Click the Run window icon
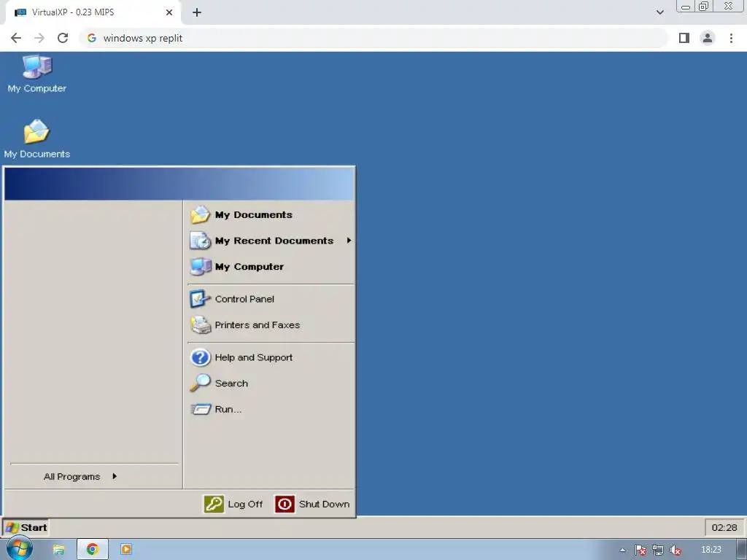 point(201,409)
